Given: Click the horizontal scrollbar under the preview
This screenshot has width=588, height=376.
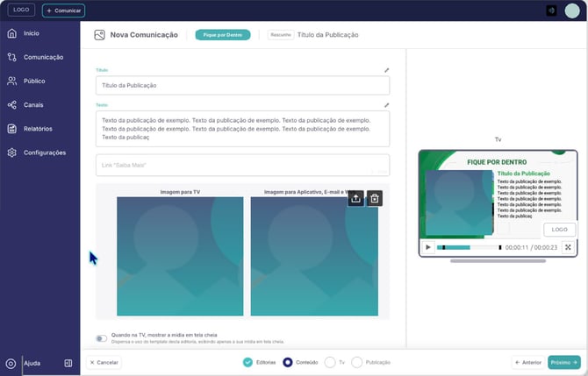Looking at the screenshot, I should (498, 261).
